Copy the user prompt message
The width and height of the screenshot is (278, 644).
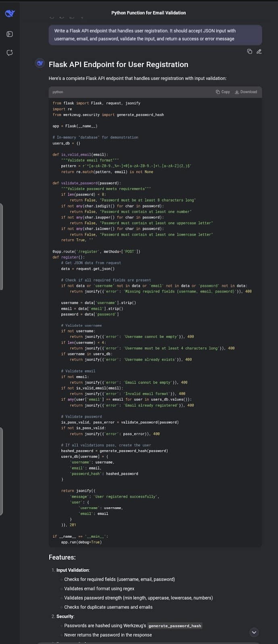click(249, 51)
